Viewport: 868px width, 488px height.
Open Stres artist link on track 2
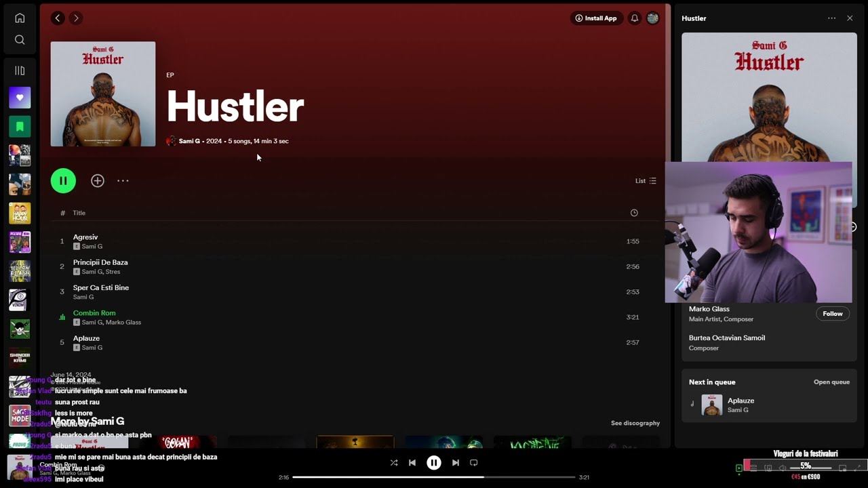113,272
